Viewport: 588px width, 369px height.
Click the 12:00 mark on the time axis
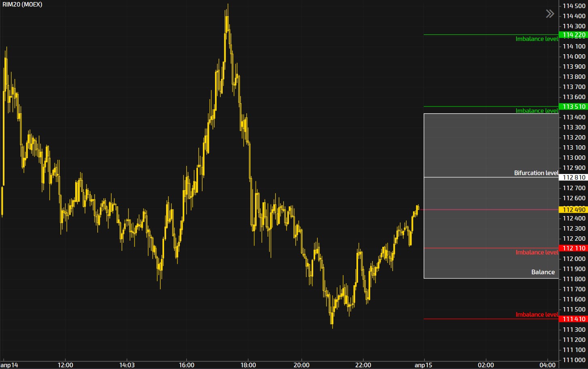coord(65,365)
